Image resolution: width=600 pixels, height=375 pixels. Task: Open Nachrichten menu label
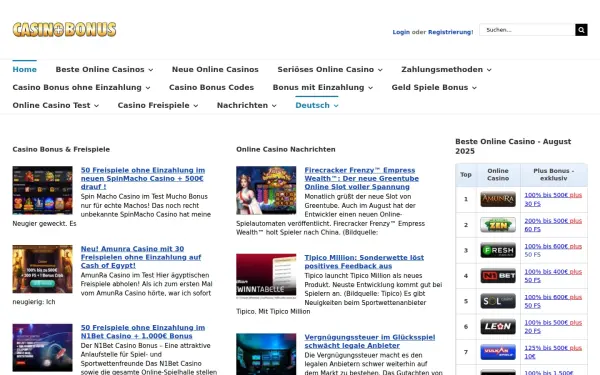point(242,105)
